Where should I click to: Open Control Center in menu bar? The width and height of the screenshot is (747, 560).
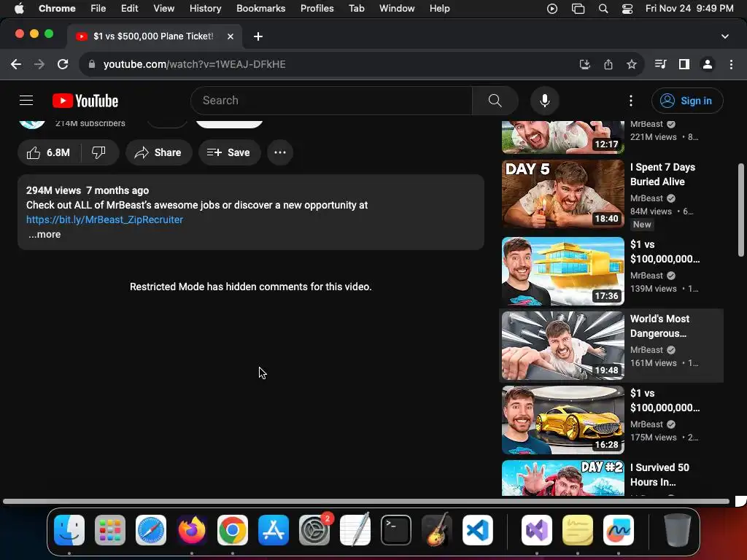[x=627, y=9]
